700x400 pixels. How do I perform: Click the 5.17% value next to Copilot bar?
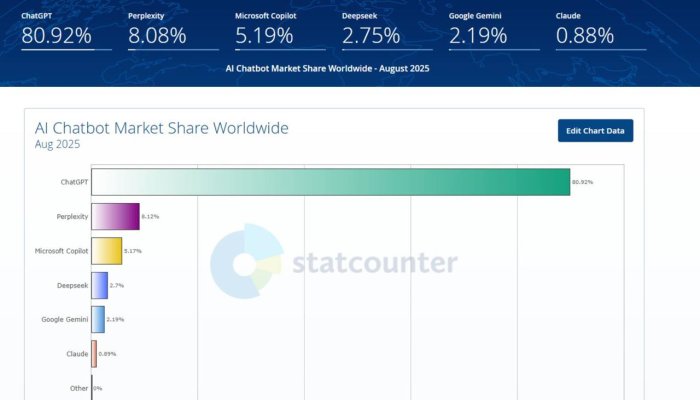[x=133, y=251]
